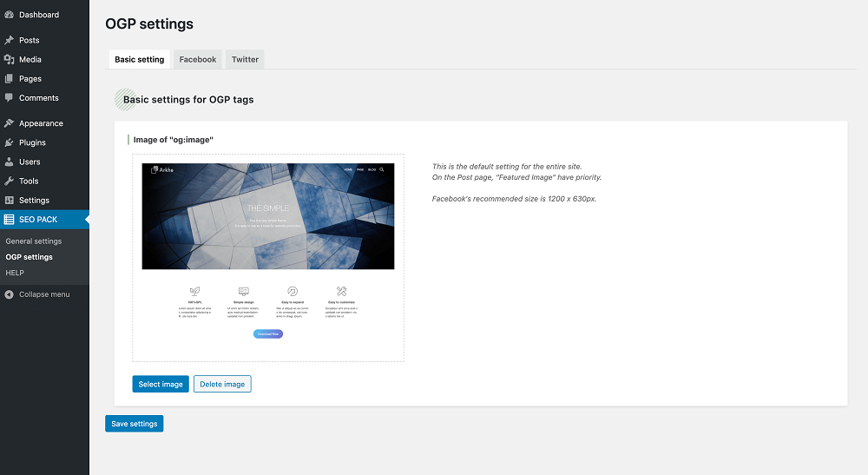868x475 pixels.
Task: Click the Plugins plug icon
Action: 9,142
